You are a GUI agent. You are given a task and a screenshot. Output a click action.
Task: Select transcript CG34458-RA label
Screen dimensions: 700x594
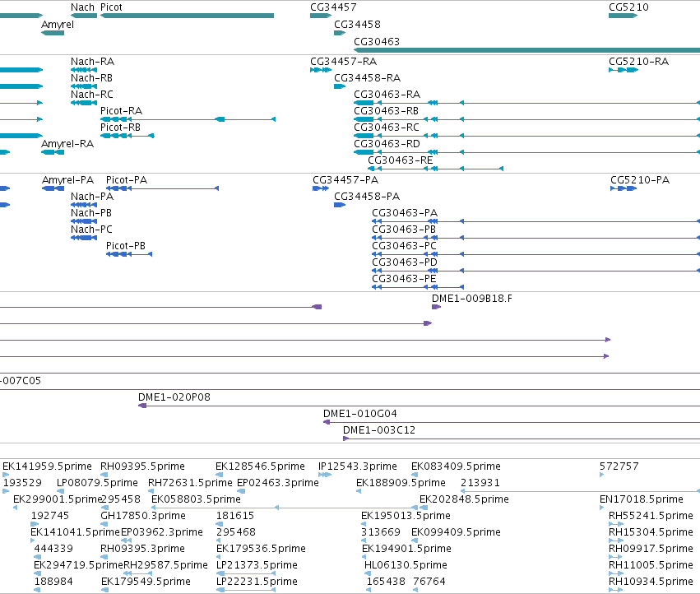(x=368, y=78)
